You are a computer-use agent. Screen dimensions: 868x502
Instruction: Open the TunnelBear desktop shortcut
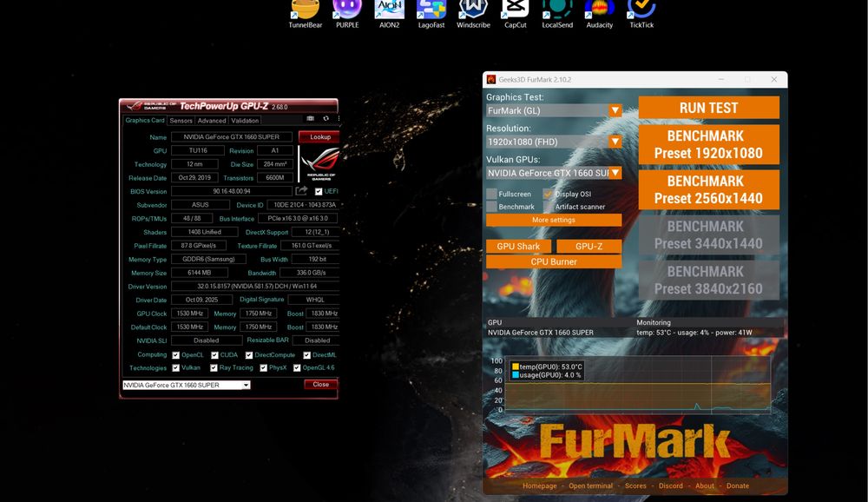[x=305, y=14]
